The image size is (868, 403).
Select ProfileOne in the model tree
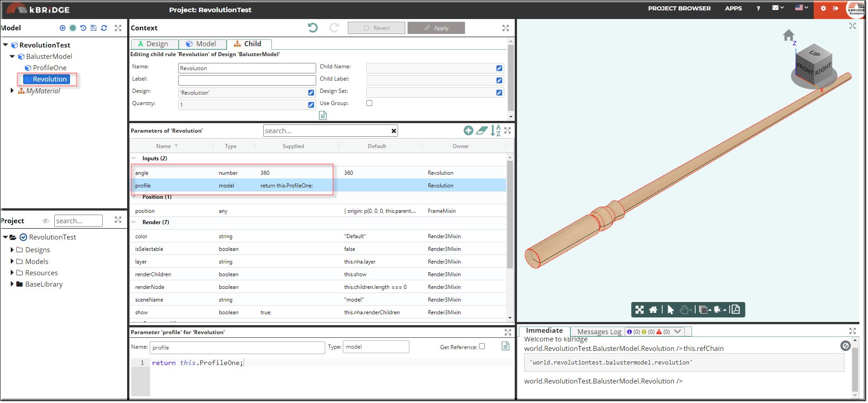(x=49, y=67)
